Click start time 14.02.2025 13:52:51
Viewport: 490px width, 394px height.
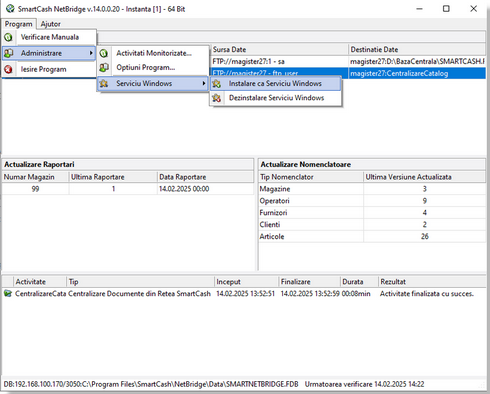click(246, 294)
